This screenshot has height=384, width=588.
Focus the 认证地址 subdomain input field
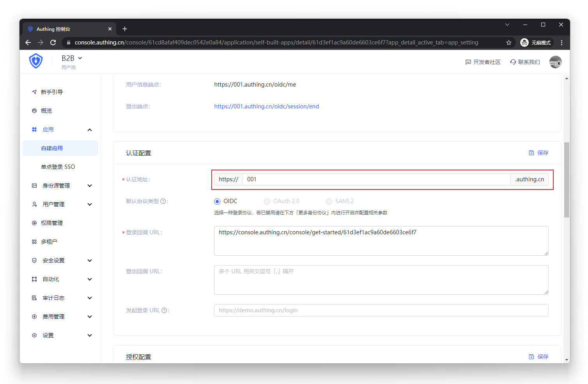click(x=376, y=179)
